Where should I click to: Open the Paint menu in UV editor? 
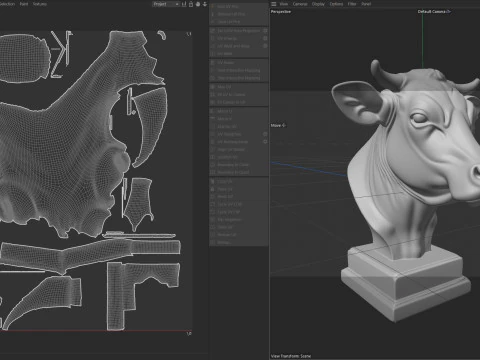point(24,4)
